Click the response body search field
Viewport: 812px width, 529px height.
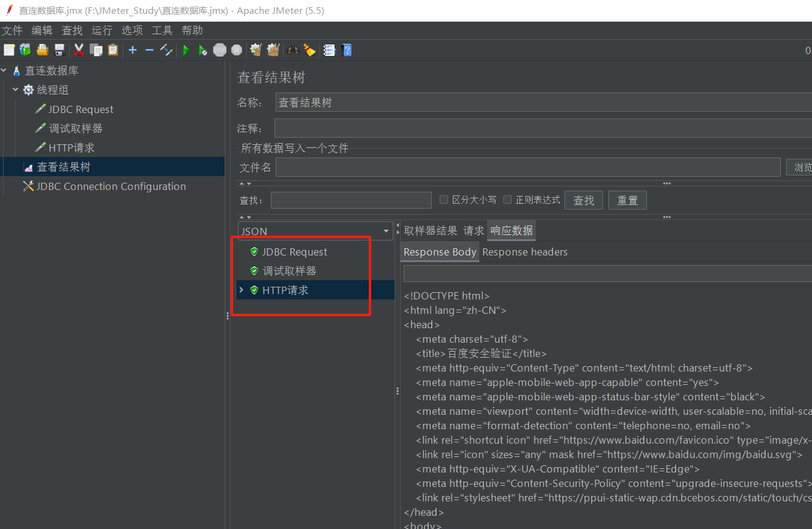(x=608, y=274)
